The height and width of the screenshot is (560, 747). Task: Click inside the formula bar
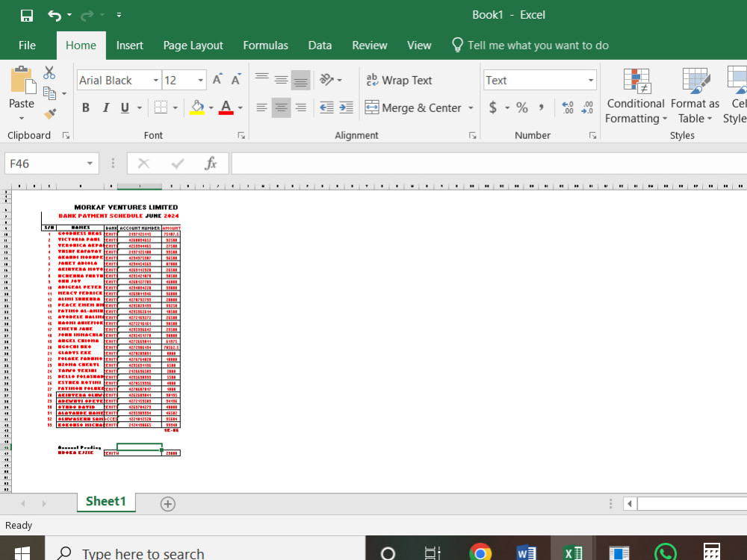[x=489, y=164]
